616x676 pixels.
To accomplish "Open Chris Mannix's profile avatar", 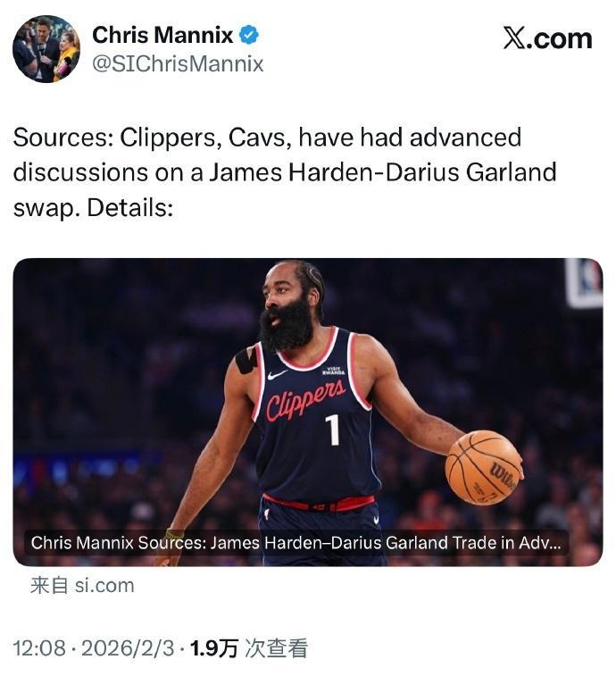I will click(46, 49).
